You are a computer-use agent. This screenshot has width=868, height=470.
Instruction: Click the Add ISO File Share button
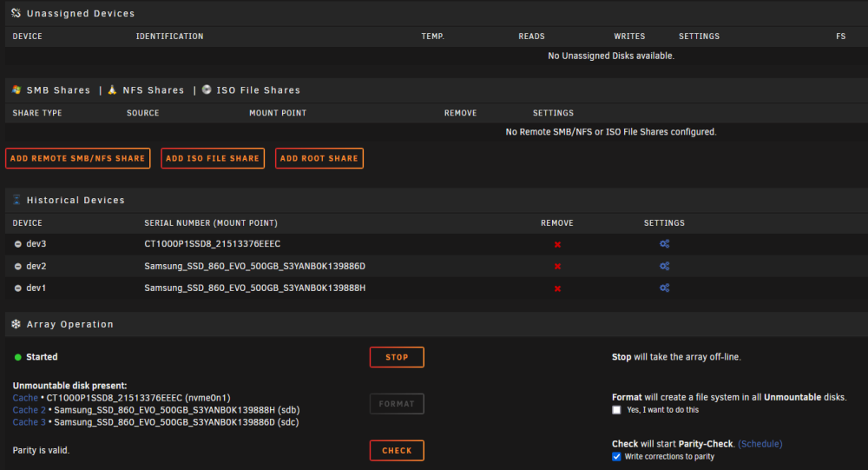click(x=213, y=158)
